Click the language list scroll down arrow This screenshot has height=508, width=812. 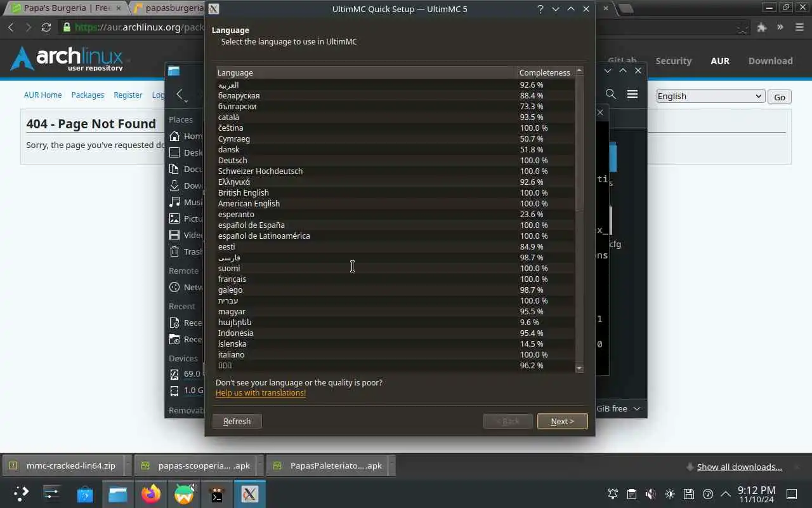point(579,368)
